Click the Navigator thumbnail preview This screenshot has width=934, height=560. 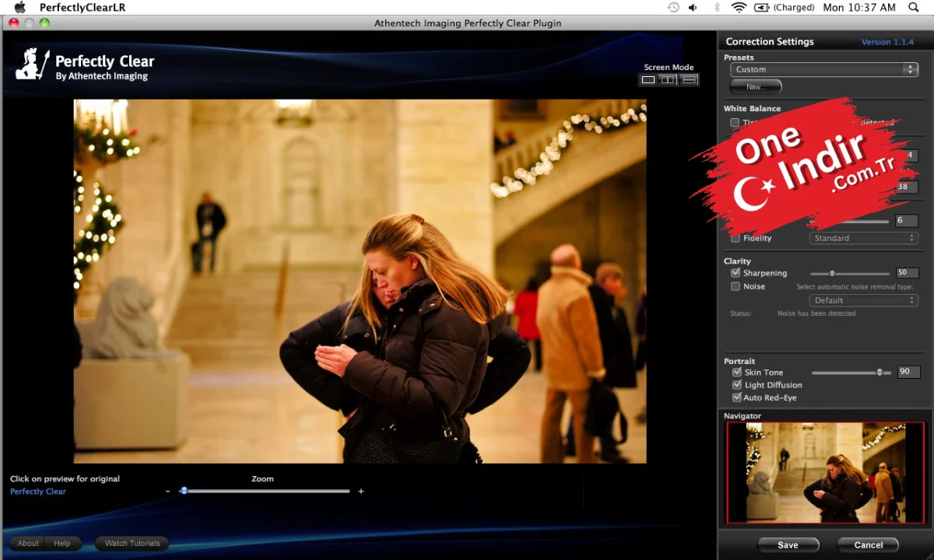826,473
